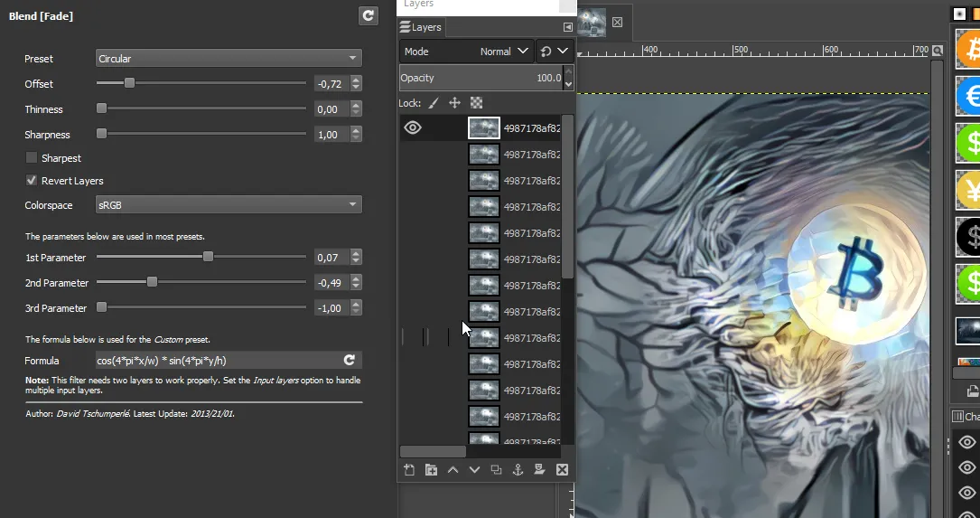980x518 pixels.
Task: Increase Sharpness value with up arrow
Action: pyautogui.click(x=356, y=131)
